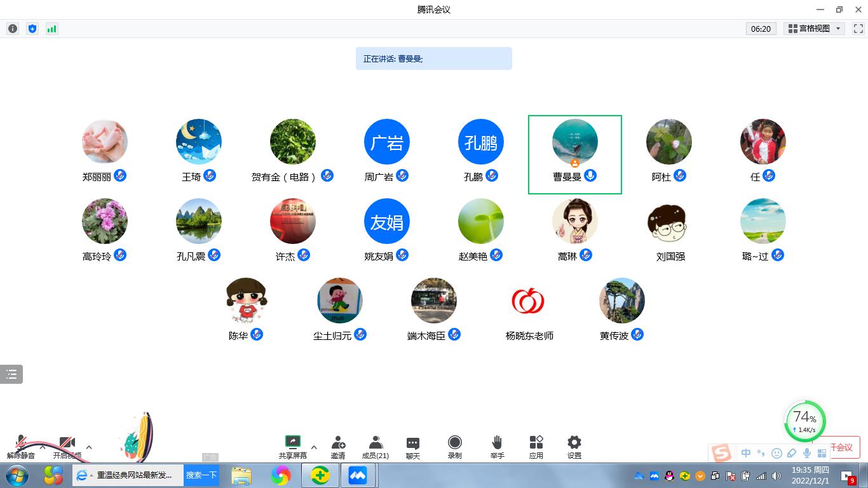
Task: Open the 应用 apps icon
Action: 536,447
